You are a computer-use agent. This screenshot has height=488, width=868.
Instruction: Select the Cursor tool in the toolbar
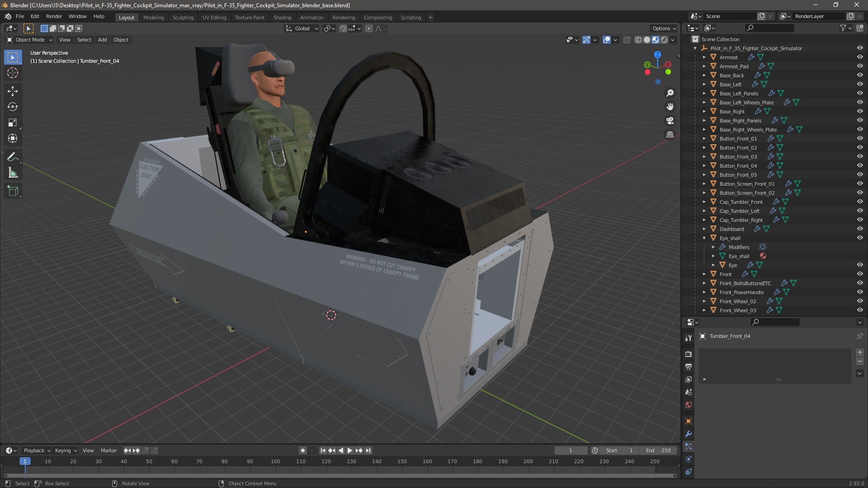[13, 73]
